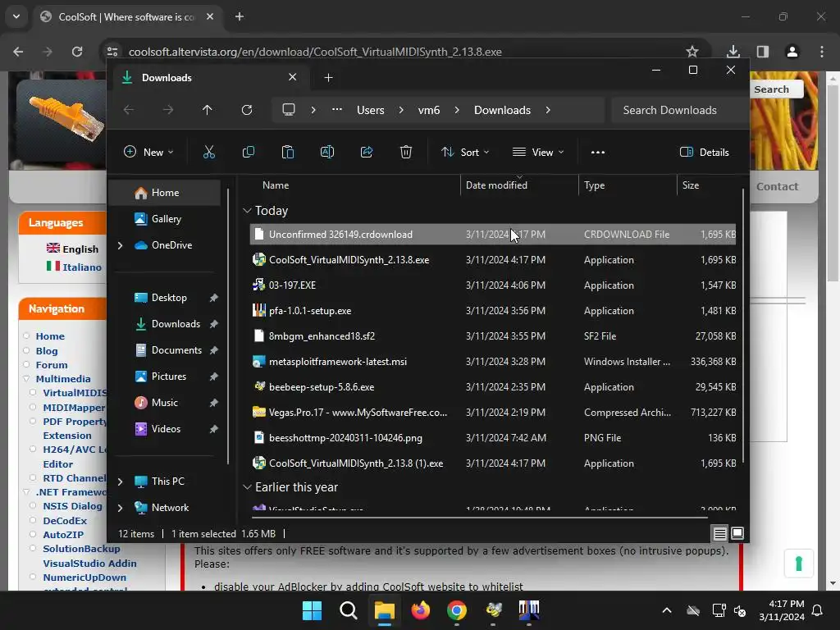Viewport: 840px width, 630px height.
Task: Open the New dropdown in Explorer
Action: point(148,152)
